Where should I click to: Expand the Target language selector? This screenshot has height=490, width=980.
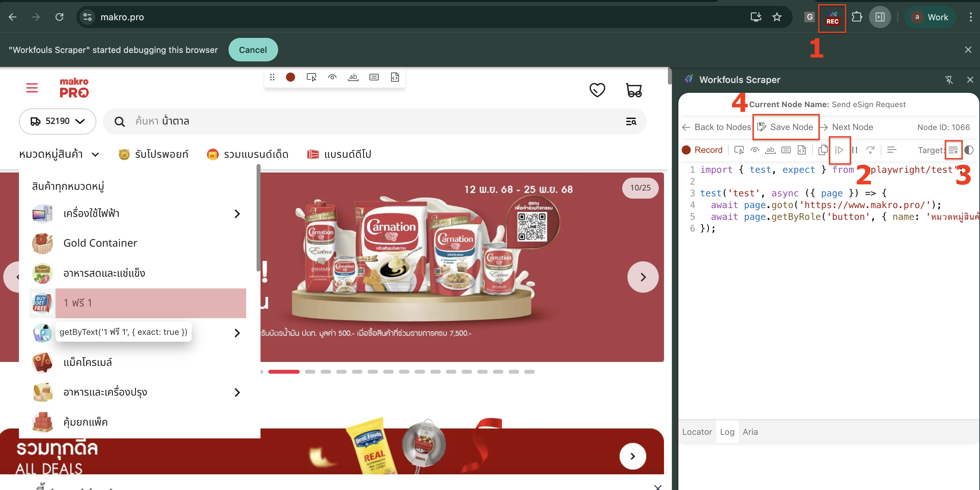click(953, 150)
